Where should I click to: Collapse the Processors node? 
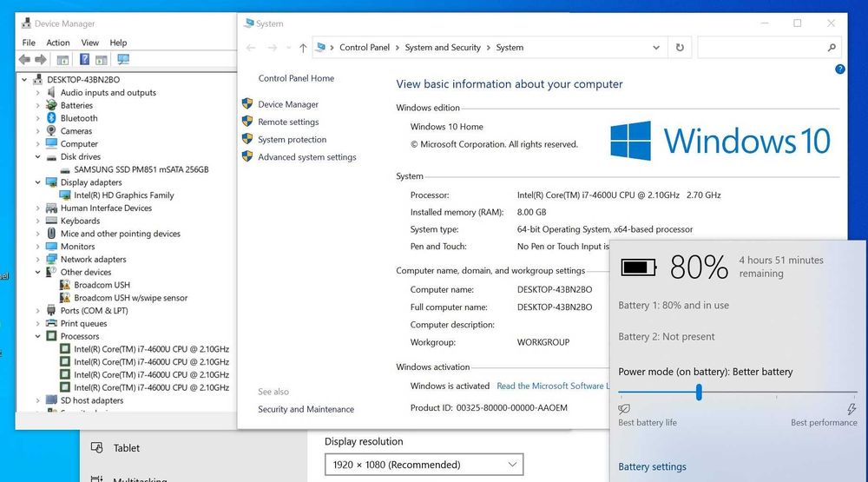[37, 336]
